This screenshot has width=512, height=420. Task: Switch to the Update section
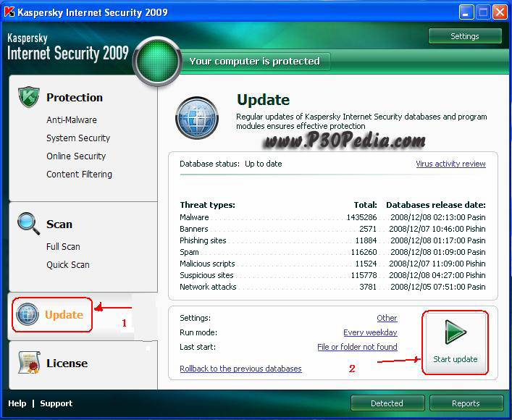tap(64, 314)
